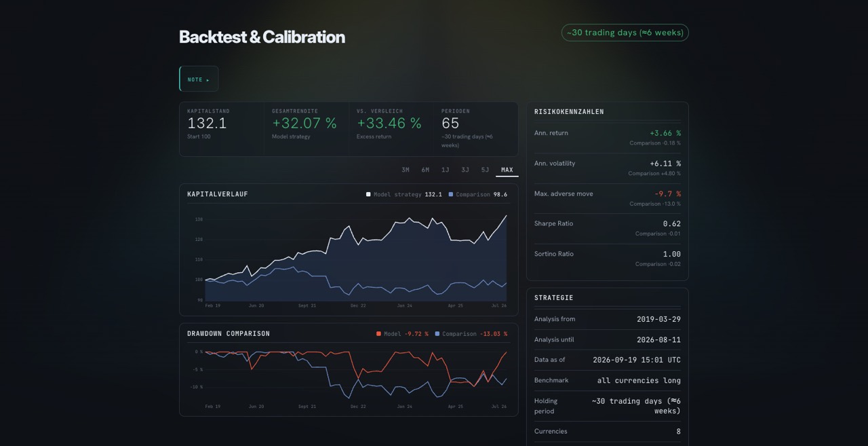Choose the 5J range tab
868x446 pixels.
coord(485,170)
